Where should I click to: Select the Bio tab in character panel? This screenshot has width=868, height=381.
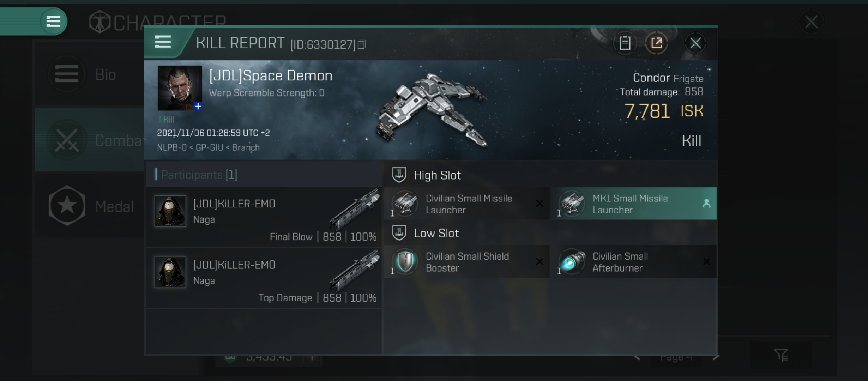pyautogui.click(x=91, y=74)
